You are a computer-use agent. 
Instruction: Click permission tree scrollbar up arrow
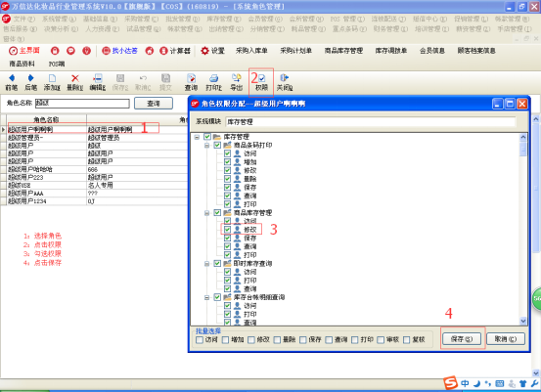point(523,137)
